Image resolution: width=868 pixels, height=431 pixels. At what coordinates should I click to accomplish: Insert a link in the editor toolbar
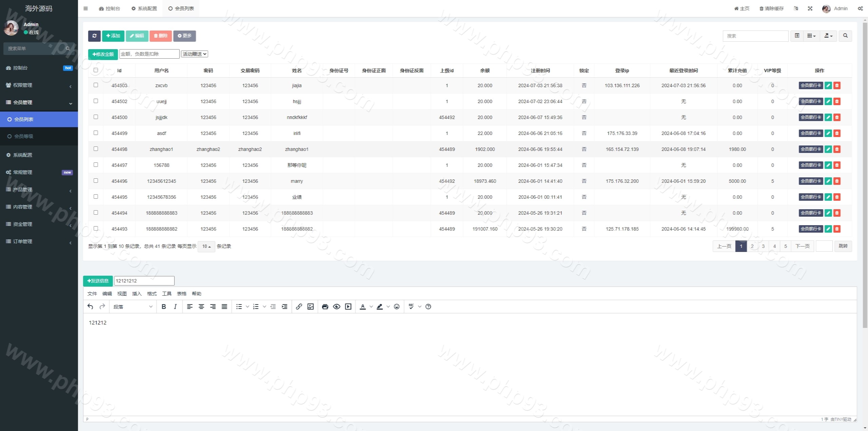pos(299,307)
